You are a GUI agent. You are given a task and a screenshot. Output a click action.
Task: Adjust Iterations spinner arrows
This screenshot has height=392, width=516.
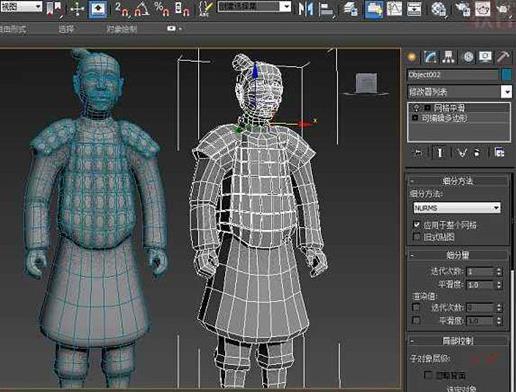point(499,272)
